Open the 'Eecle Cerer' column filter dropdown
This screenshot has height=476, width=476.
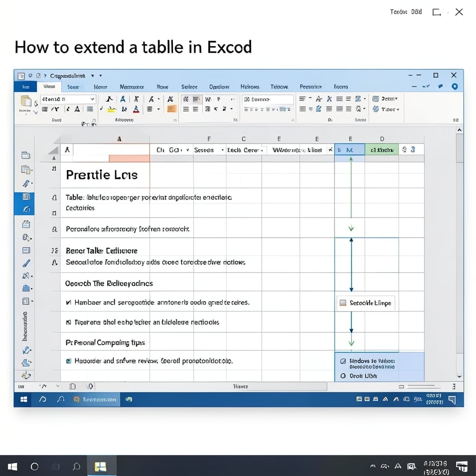tap(262, 150)
